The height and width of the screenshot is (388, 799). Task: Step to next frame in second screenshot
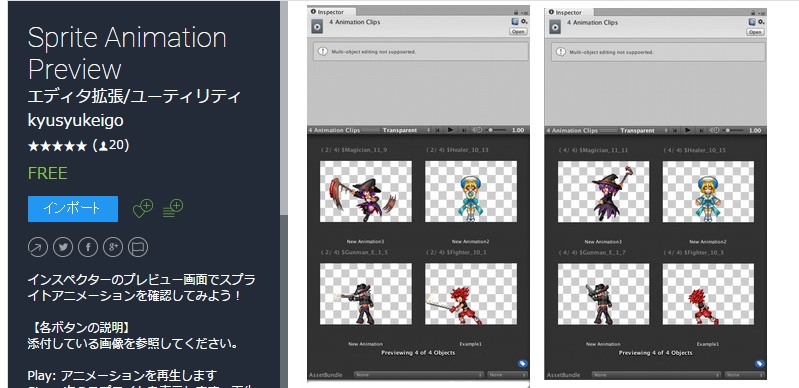pyautogui.click(x=701, y=131)
